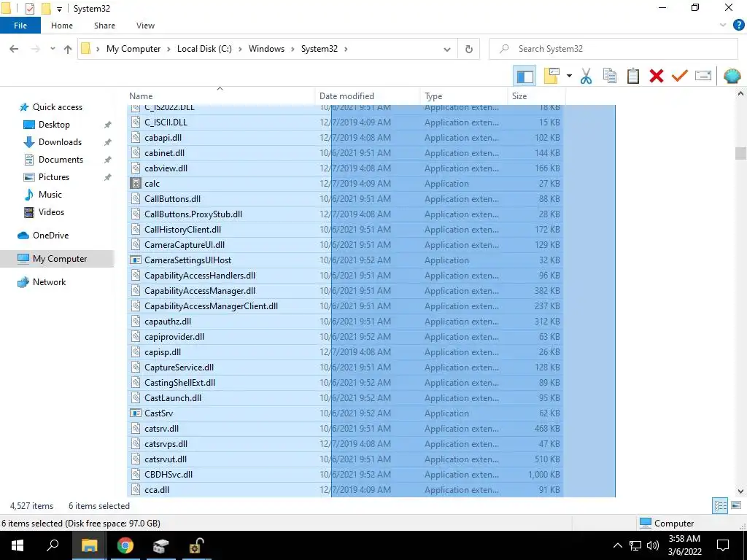Image resolution: width=747 pixels, height=560 pixels.
Task: Click the scrollbar down arrow
Action: click(740, 491)
